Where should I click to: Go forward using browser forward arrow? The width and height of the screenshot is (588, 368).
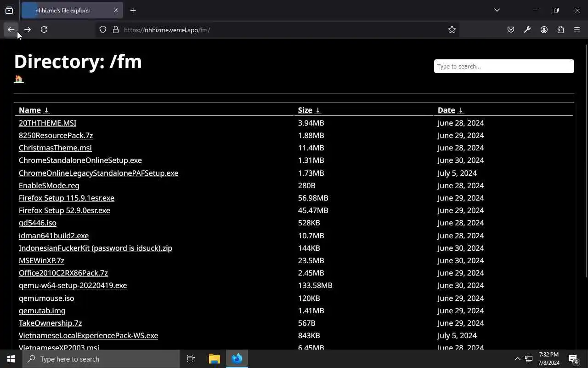[x=28, y=29]
